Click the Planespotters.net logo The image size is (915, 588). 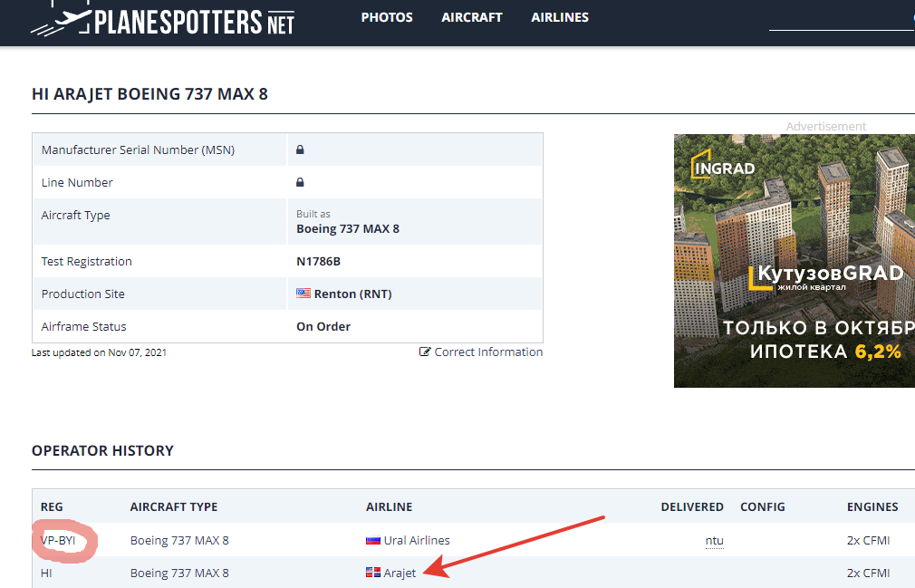click(x=163, y=19)
